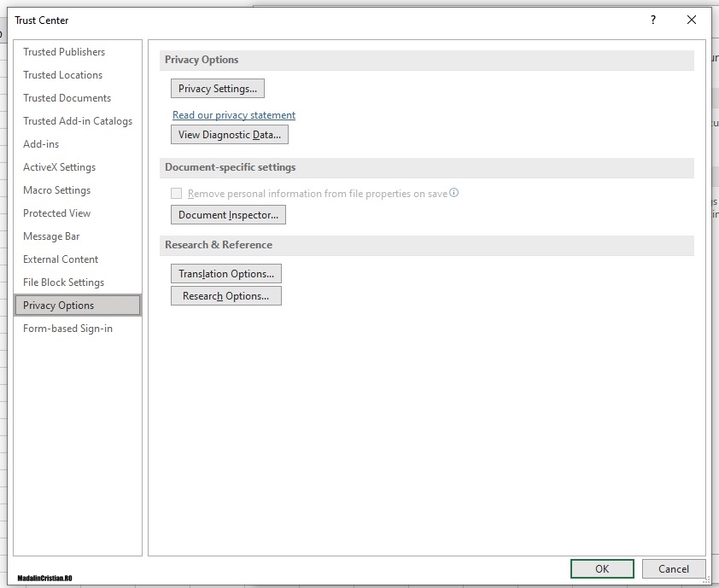The width and height of the screenshot is (719, 588).
Task: Click View Diagnostic Data button
Action: pos(229,135)
